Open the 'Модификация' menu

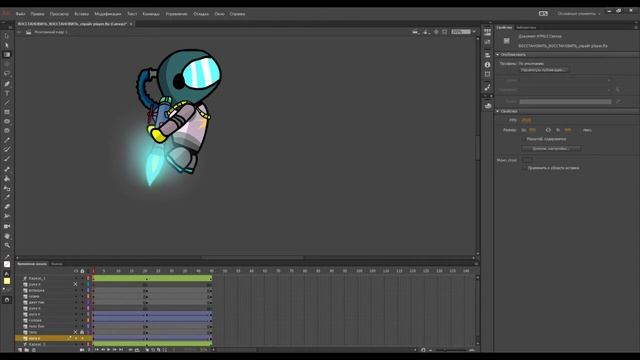tap(108, 14)
